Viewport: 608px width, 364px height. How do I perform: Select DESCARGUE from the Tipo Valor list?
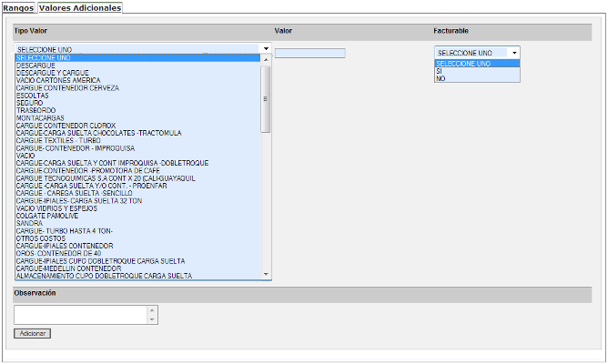pos(36,65)
